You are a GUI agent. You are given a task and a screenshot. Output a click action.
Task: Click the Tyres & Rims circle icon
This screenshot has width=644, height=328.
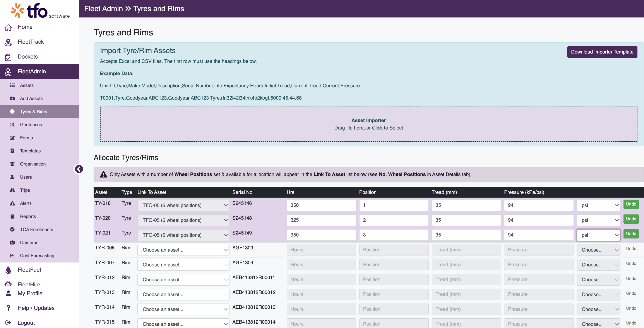(x=12, y=111)
